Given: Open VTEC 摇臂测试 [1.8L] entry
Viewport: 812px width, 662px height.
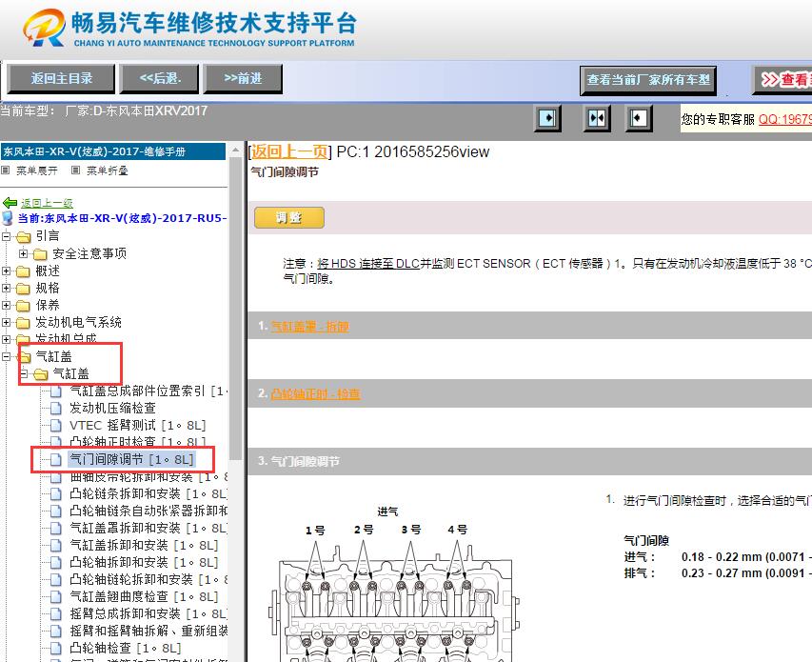Looking at the screenshot, I should [x=138, y=425].
